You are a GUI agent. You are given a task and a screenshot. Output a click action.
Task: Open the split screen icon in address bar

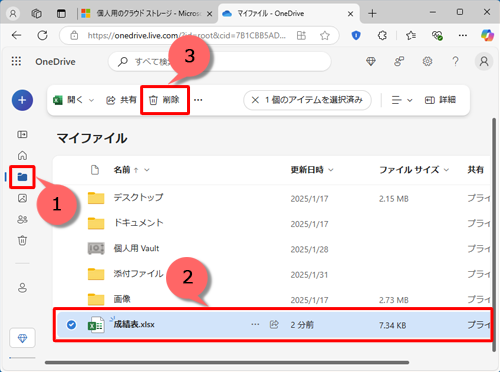pos(301,35)
